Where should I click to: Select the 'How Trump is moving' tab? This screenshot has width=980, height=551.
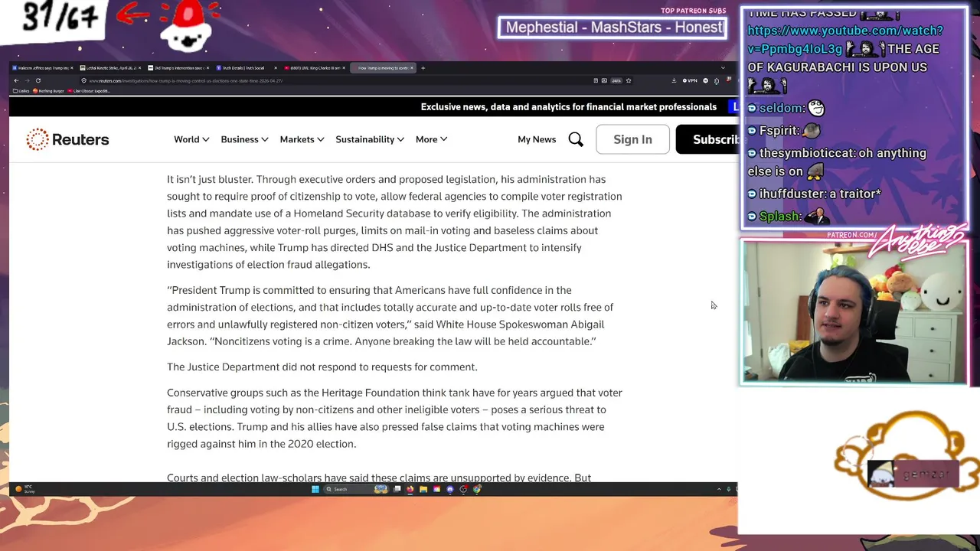click(x=381, y=68)
